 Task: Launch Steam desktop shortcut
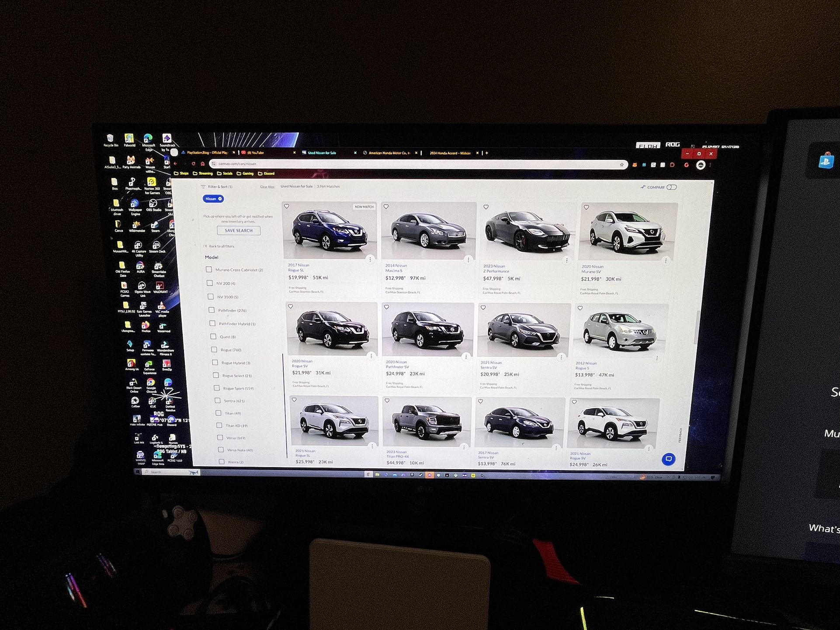pos(155,226)
